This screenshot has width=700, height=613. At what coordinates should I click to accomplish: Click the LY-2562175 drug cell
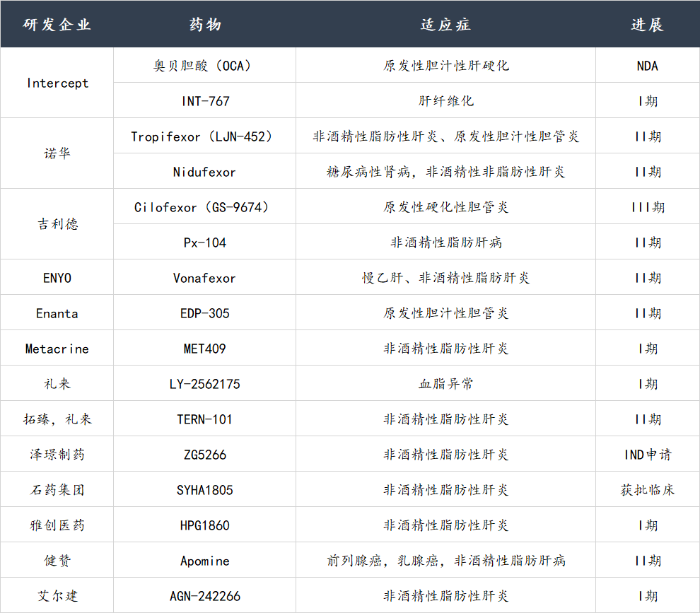204,383
